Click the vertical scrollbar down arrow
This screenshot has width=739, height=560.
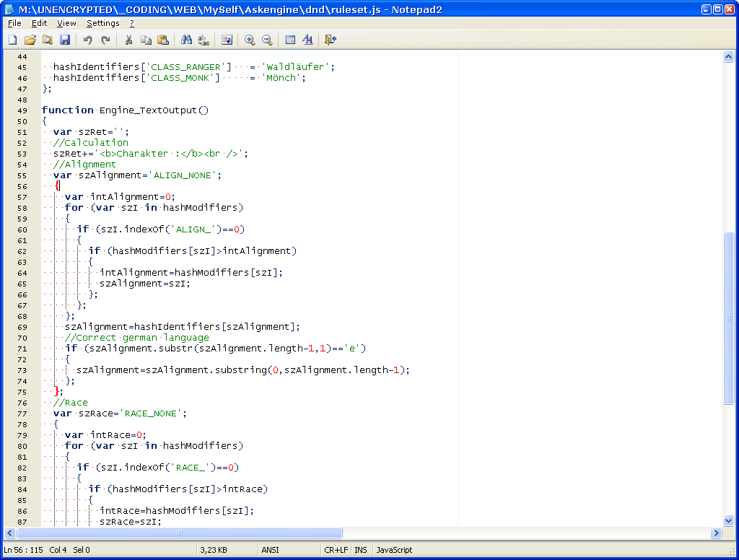pyautogui.click(x=728, y=521)
